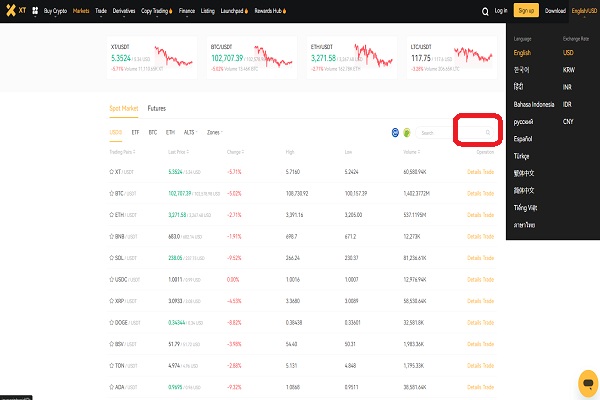Open the XT/USDT price chart card
Image resolution: width=600 pixels, height=400 pixels.
point(152,58)
